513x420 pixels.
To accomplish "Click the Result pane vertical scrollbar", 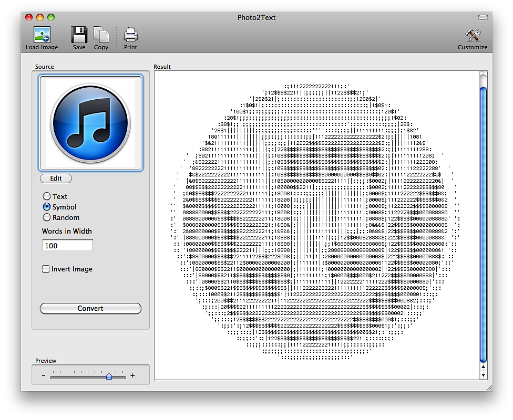I will [483, 225].
